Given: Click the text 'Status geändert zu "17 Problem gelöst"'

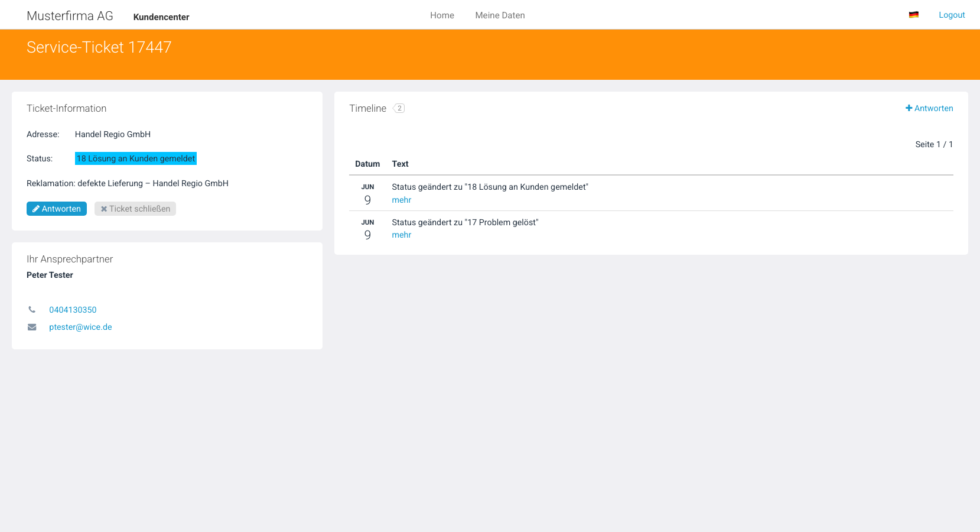Looking at the screenshot, I should (x=465, y=222).
